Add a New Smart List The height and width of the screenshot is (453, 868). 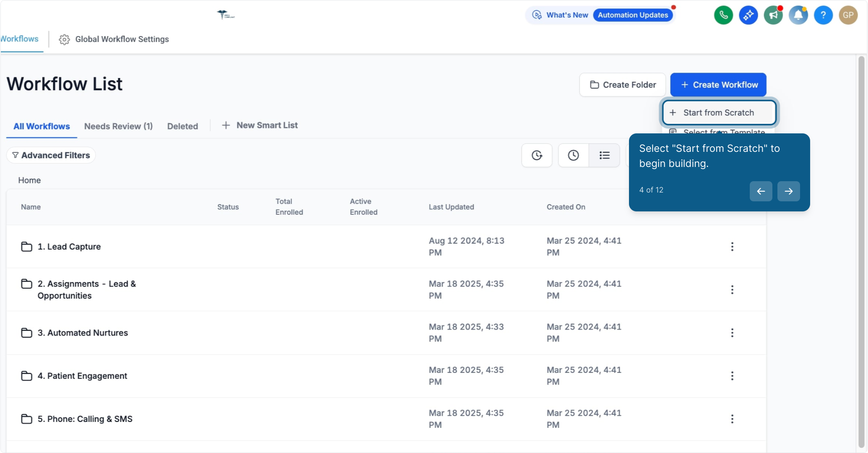tap(260, 125)
